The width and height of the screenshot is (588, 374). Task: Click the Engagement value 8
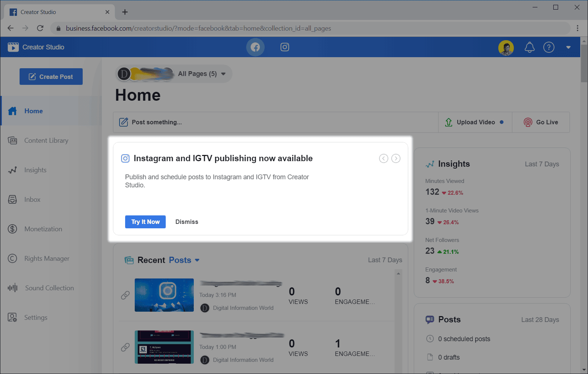click(427, 280)
